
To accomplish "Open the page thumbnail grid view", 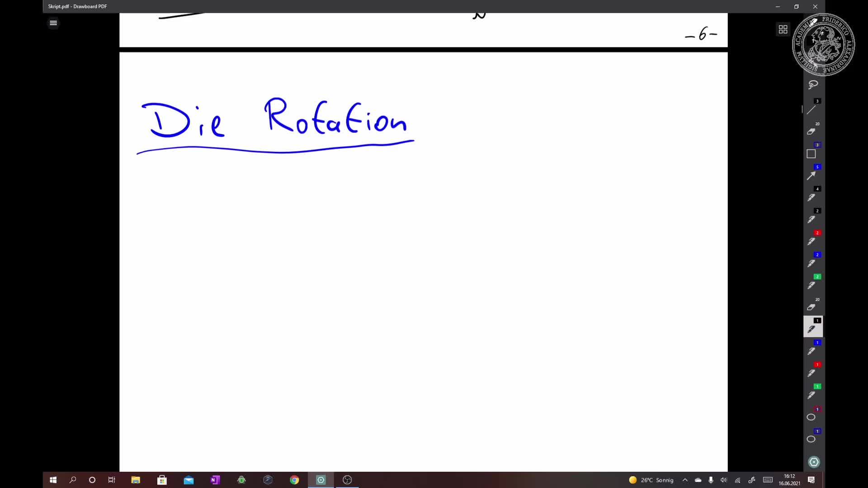I will point(783,29).
